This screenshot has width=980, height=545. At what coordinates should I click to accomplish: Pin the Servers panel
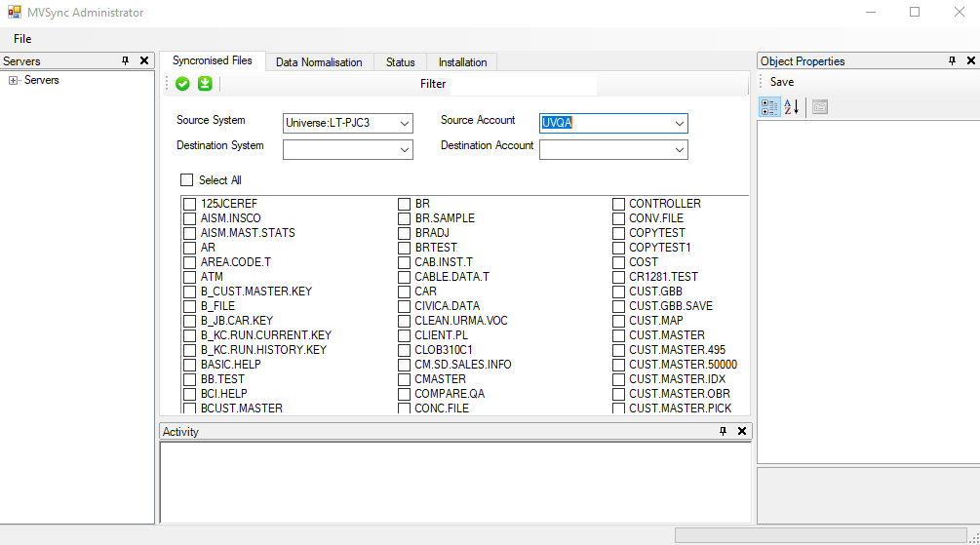[x=125, y=60]
